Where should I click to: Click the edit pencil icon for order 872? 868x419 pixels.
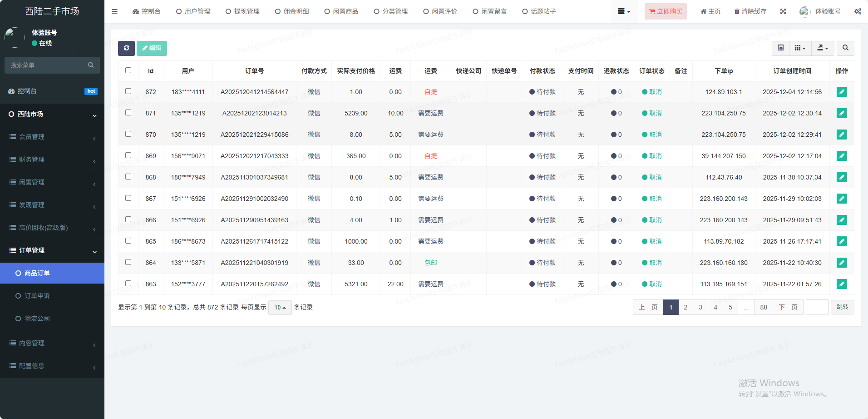[x=841, y=92]
